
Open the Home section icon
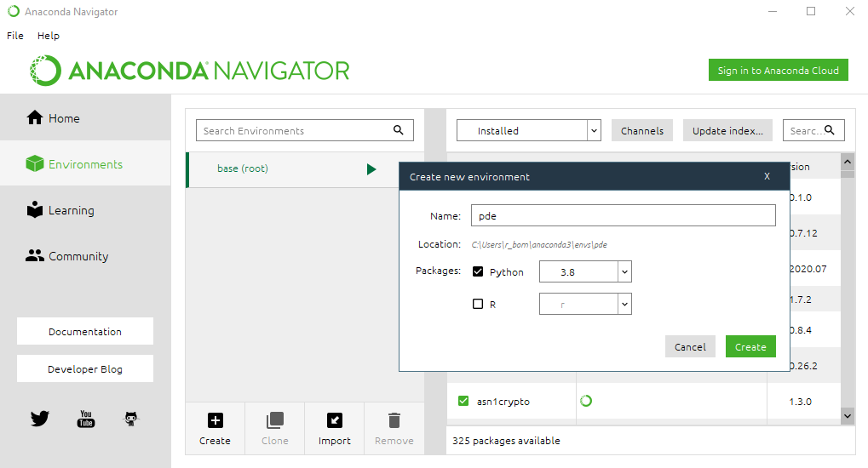pos(35,117)
